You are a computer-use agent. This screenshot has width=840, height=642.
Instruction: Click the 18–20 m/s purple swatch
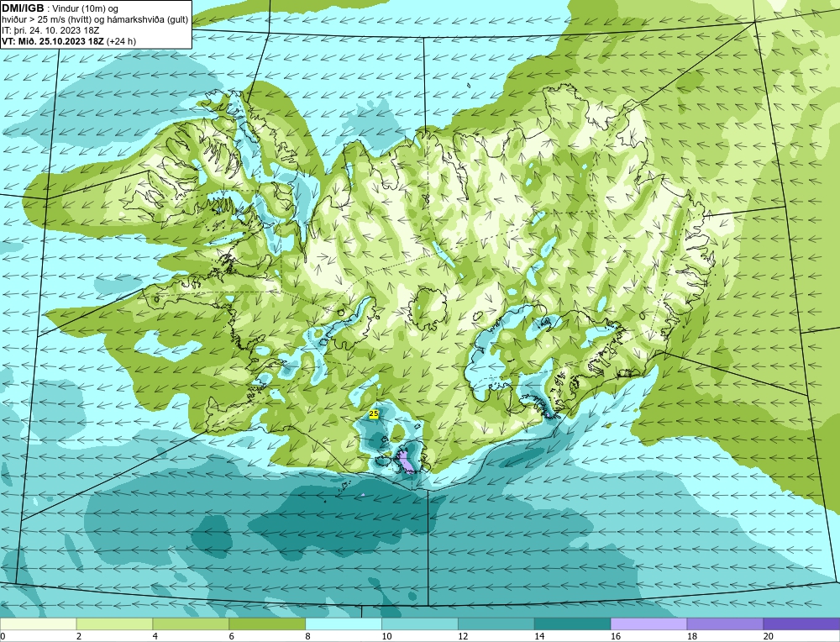click(726, 624)
